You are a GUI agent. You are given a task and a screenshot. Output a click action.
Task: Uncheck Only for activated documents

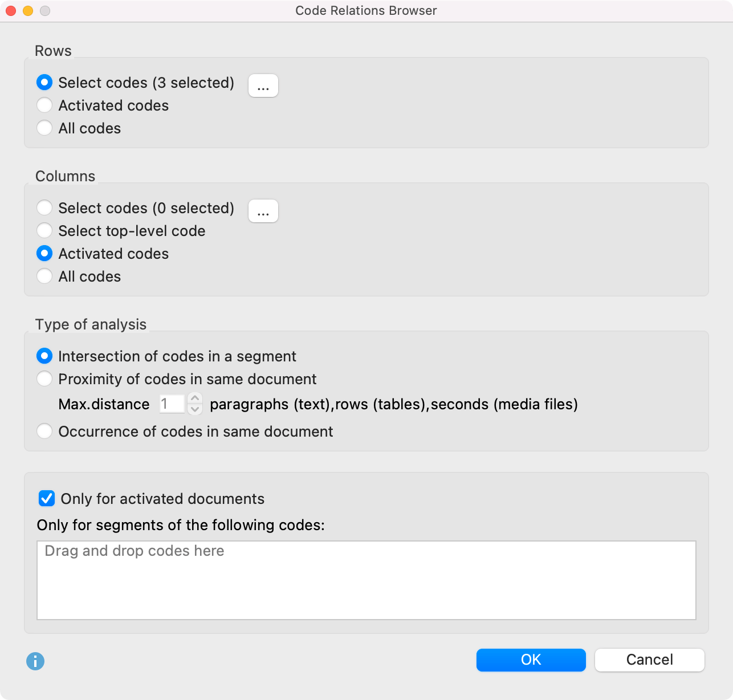click(46, 498)
